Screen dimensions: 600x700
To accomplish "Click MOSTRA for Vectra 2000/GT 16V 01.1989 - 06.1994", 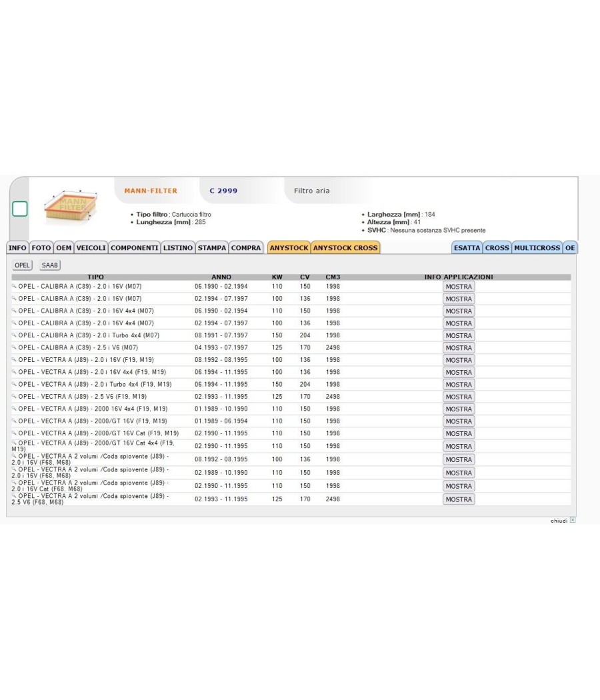I will [459, 421].
